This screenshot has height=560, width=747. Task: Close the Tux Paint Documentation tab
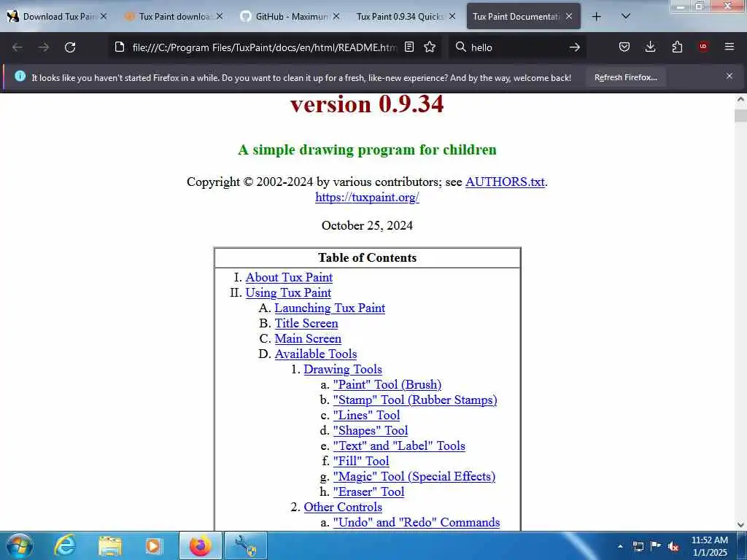tap(569, 16)
